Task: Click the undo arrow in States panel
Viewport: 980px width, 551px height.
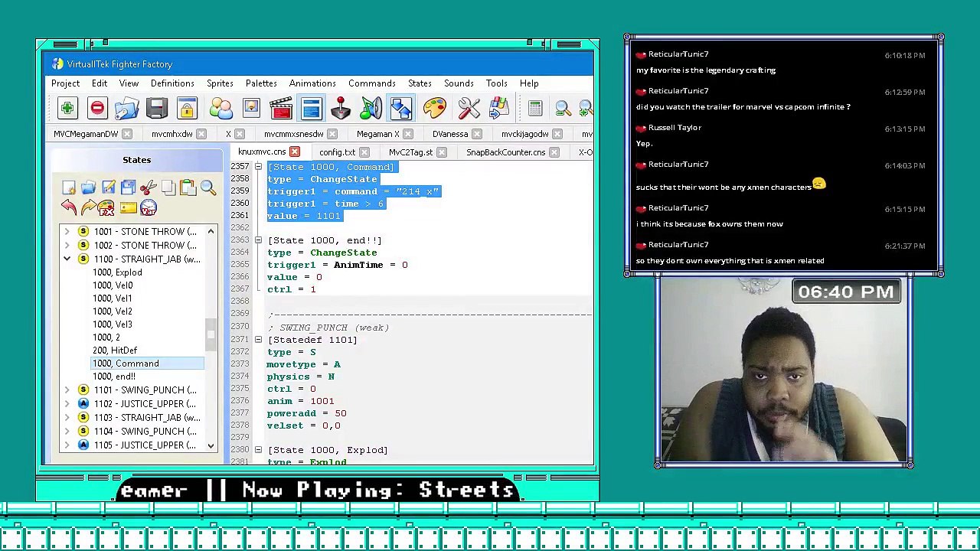Action: coord(69,207)
